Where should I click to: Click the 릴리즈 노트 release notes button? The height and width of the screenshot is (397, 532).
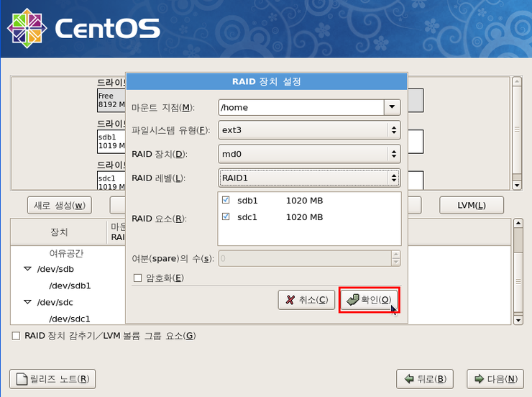(52, 379)
